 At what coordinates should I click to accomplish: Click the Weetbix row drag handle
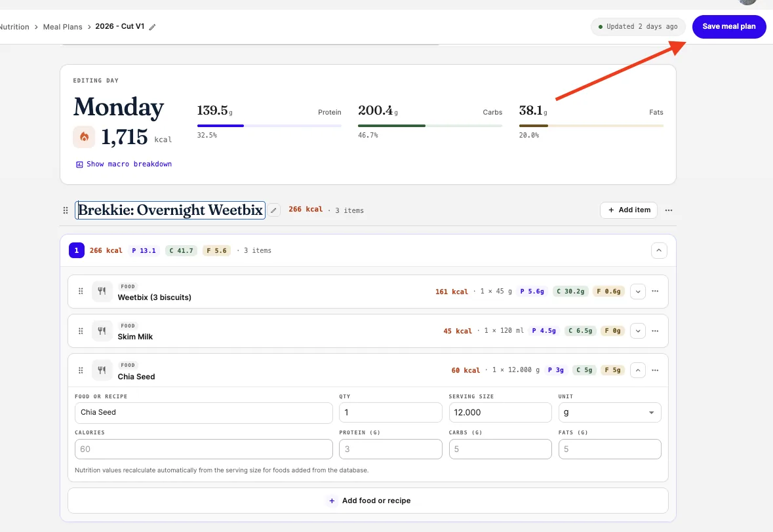(81, 291)
